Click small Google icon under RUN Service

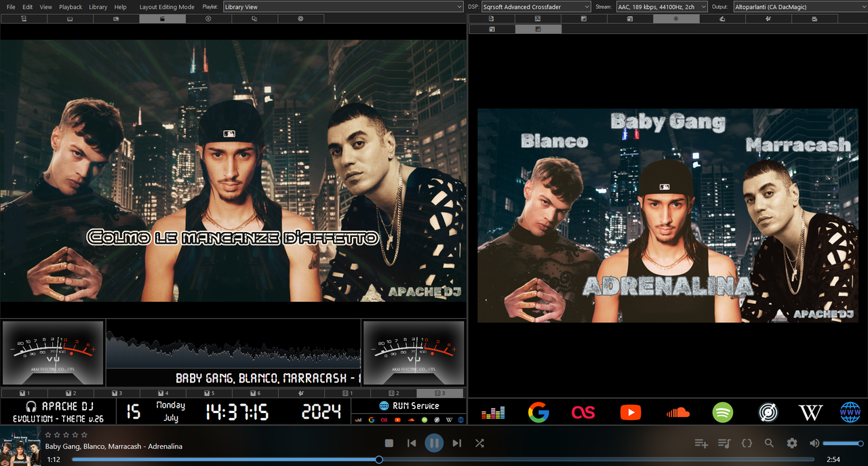[372, 420]
